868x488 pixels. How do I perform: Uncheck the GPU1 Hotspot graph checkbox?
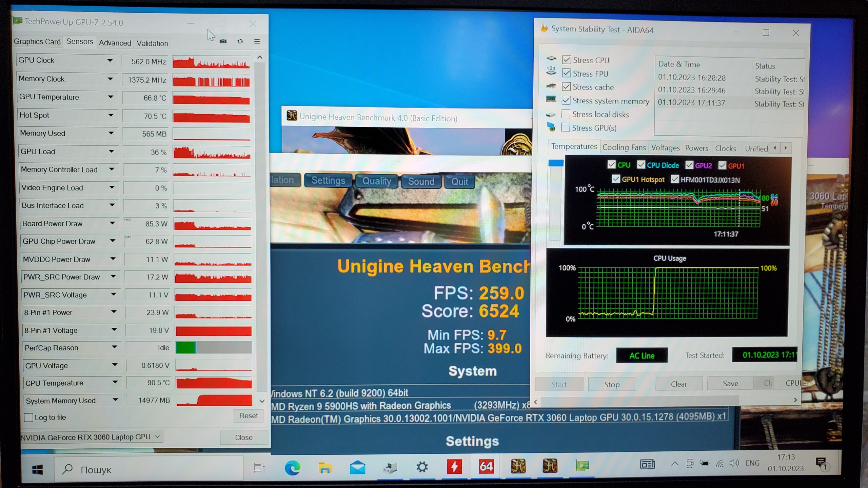pyautogui.click(x=616, y=179)
